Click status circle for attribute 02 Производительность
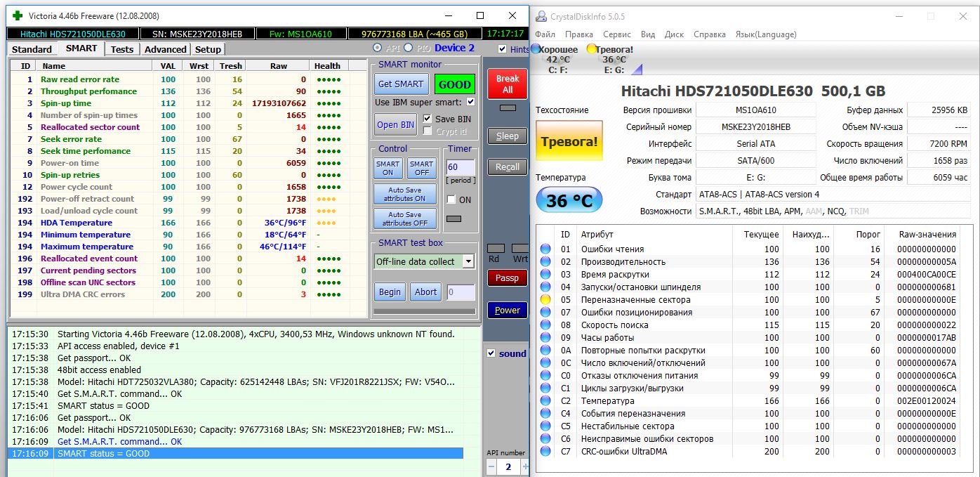The image size is (980, 477). click(545, 262)
